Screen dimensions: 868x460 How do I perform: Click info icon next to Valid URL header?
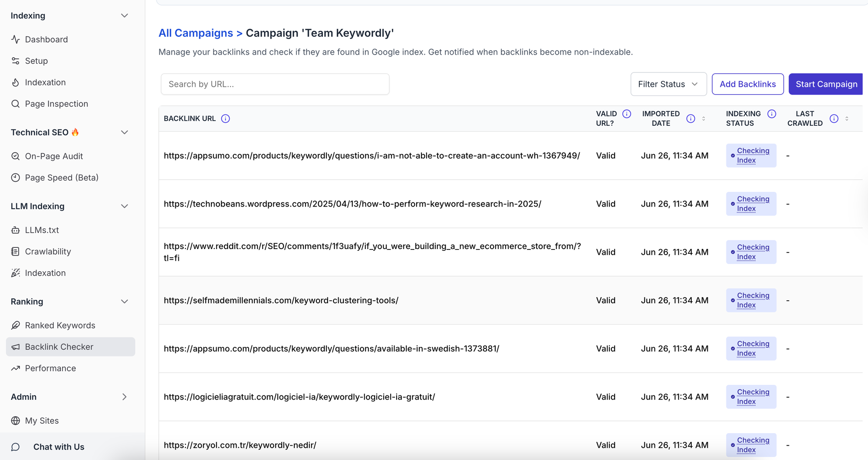[x=627, y=114]
